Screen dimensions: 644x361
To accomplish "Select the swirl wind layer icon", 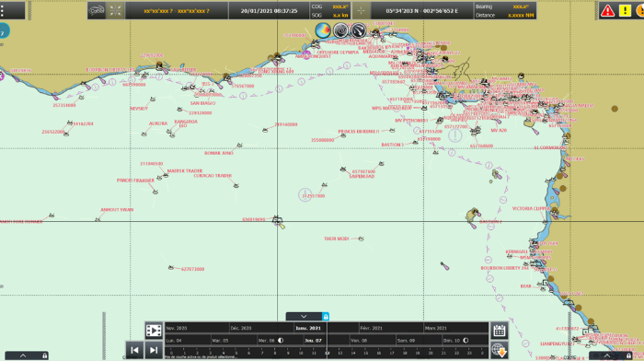I will (340, 30).
